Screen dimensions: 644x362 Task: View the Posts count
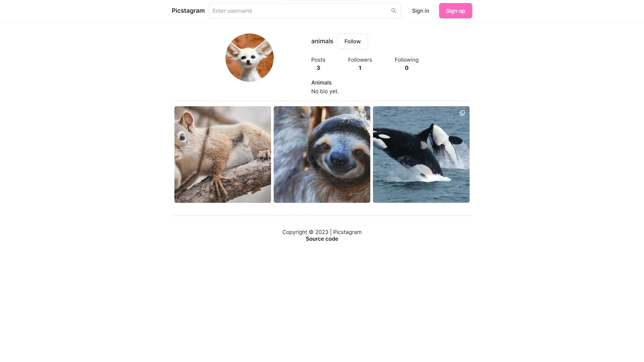318,64
